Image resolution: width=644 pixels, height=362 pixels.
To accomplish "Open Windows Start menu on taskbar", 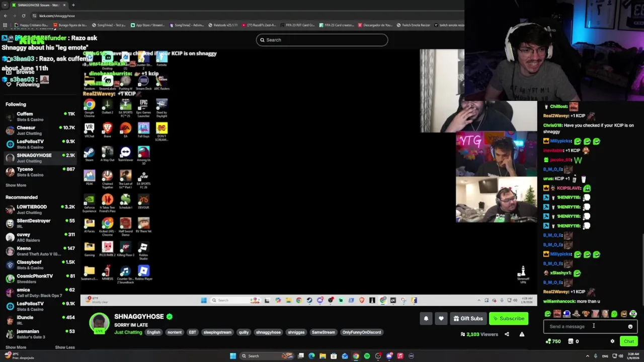I will click(233, 356).
